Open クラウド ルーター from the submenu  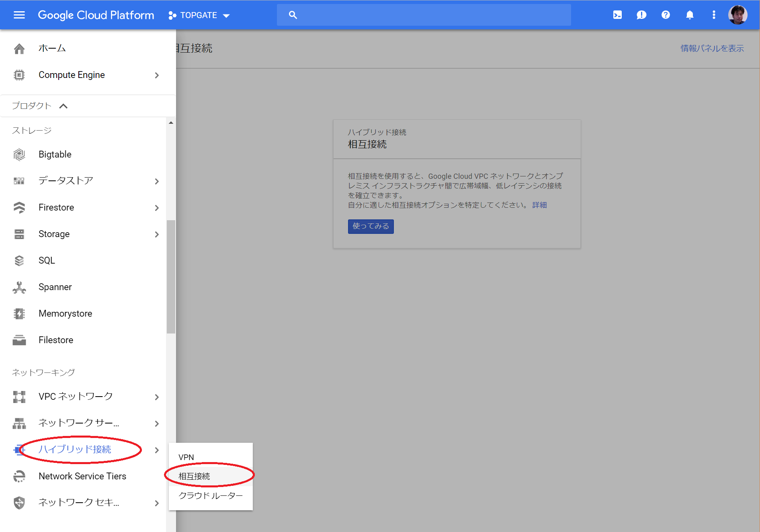click(211, 495)
